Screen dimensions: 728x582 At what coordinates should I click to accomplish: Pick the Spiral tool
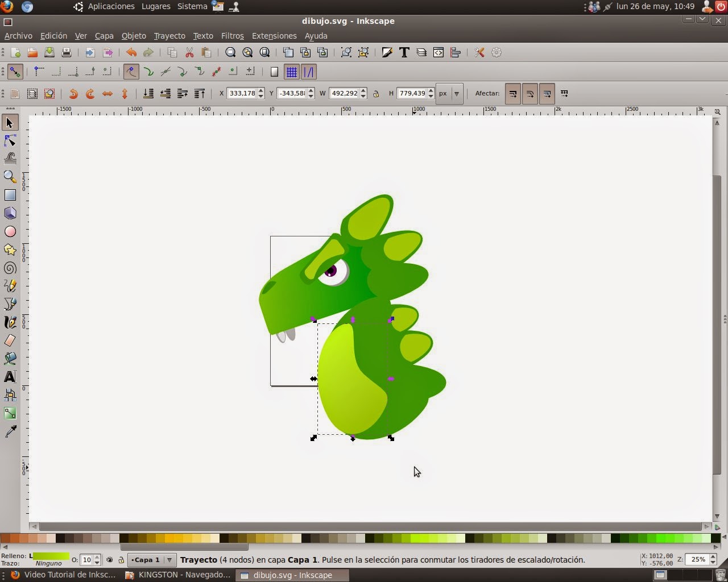tap(10, 268)
